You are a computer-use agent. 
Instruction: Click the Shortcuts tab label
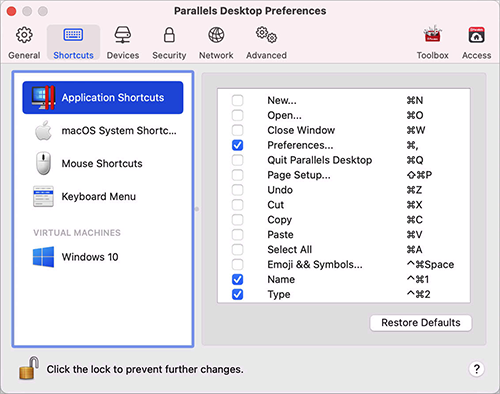click(x=73, y=55)
